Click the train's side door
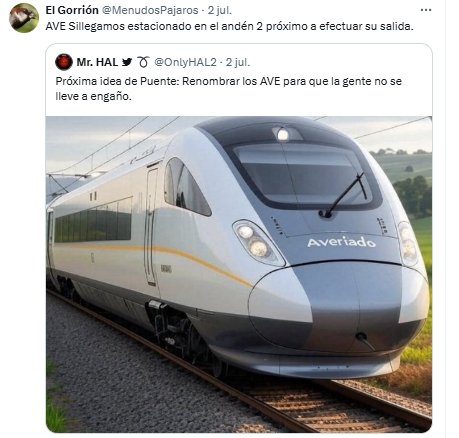 tap(151, 226)
